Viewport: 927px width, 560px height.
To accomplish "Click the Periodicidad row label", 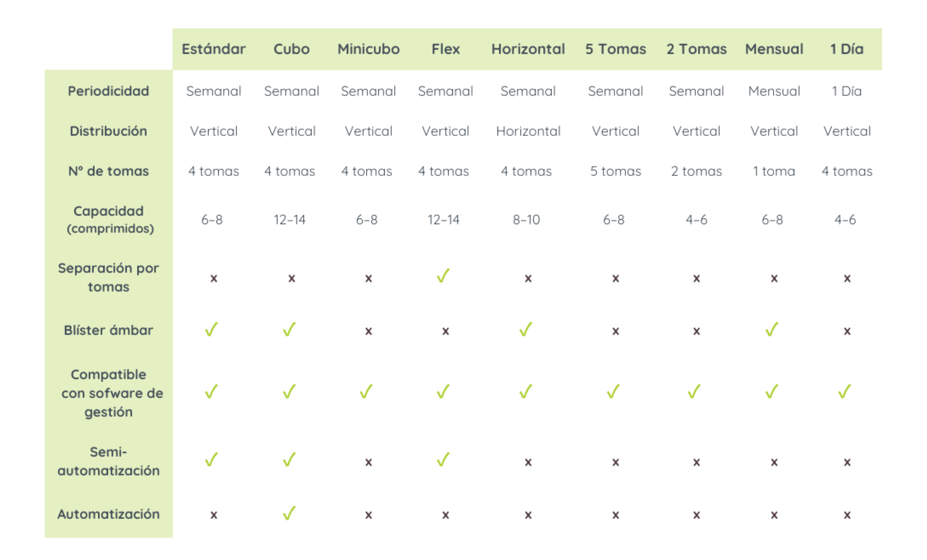I will coord(108,91).
